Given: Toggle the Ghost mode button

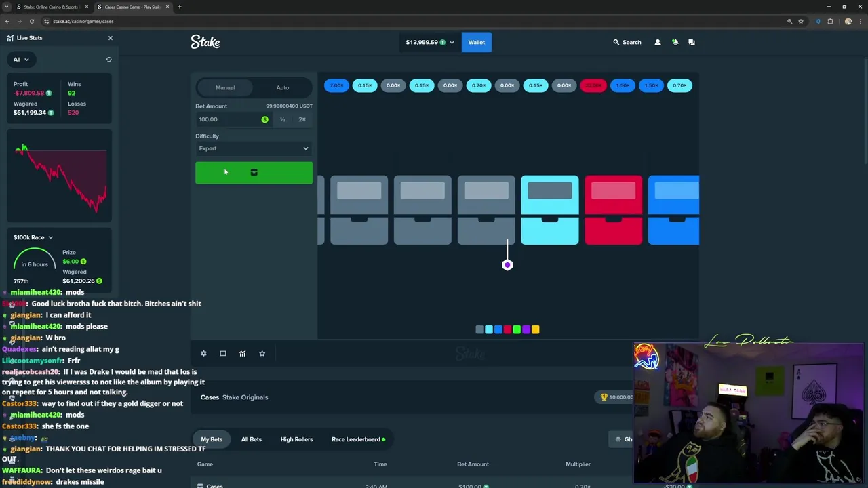Looking at the screenshot, I should 622,439.
